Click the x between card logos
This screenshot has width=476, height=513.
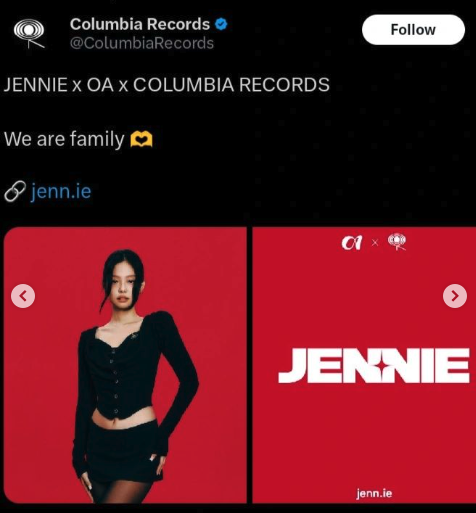click(x=375, y=243)
